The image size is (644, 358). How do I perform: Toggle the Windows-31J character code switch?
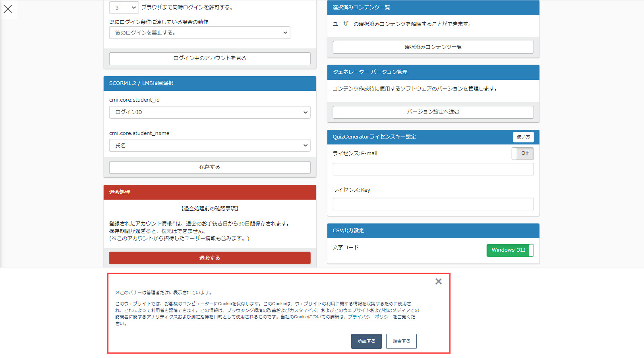(x=510, y=250)
